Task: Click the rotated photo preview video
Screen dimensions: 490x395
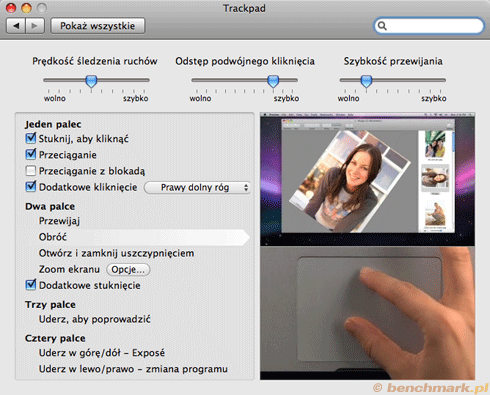Action: coord(367,179)
